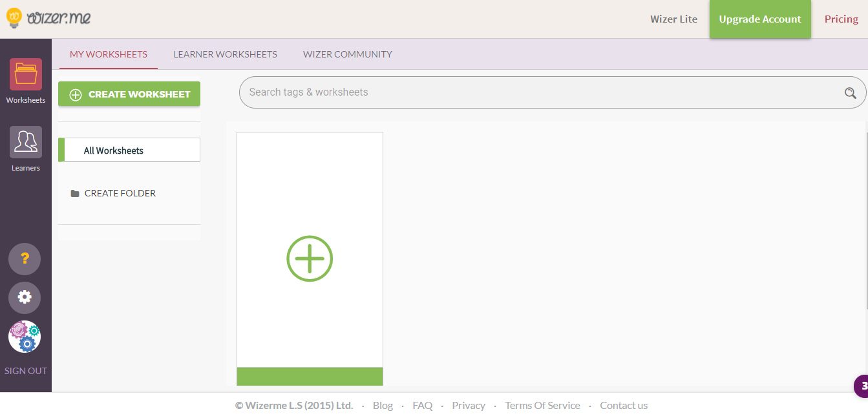This screenshot has height=418, width=868.
Task: Switch to the My Worksheets tab
Action: [109, 54]
